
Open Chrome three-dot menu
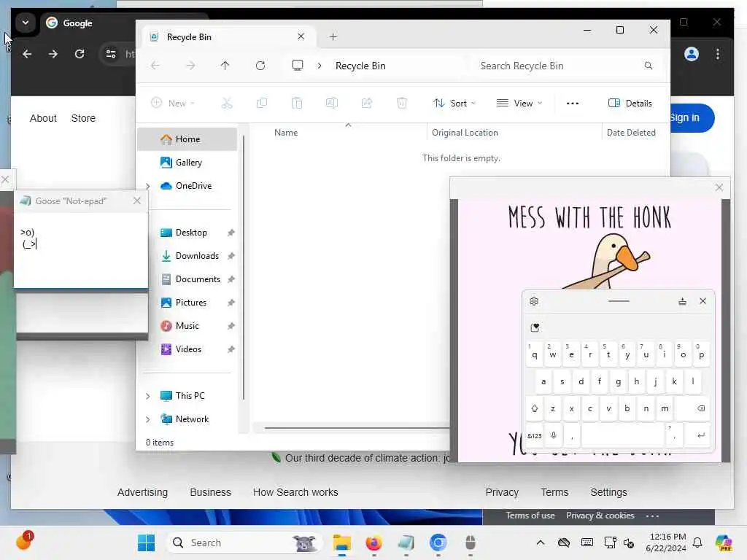click(718, 54)
